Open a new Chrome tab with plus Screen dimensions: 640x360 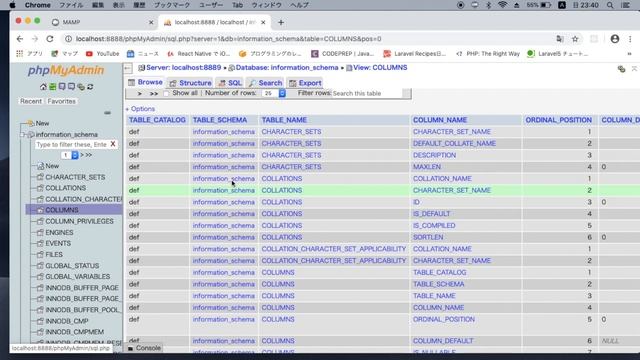click(281, 22)
